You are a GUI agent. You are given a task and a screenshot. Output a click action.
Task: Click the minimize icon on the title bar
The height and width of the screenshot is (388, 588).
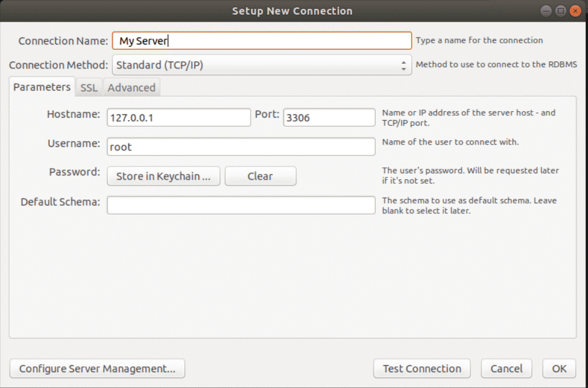(545, 10)
